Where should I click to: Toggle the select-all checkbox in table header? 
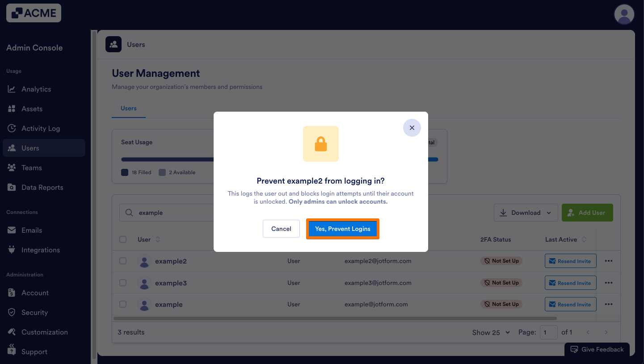(x=123, y=240)
